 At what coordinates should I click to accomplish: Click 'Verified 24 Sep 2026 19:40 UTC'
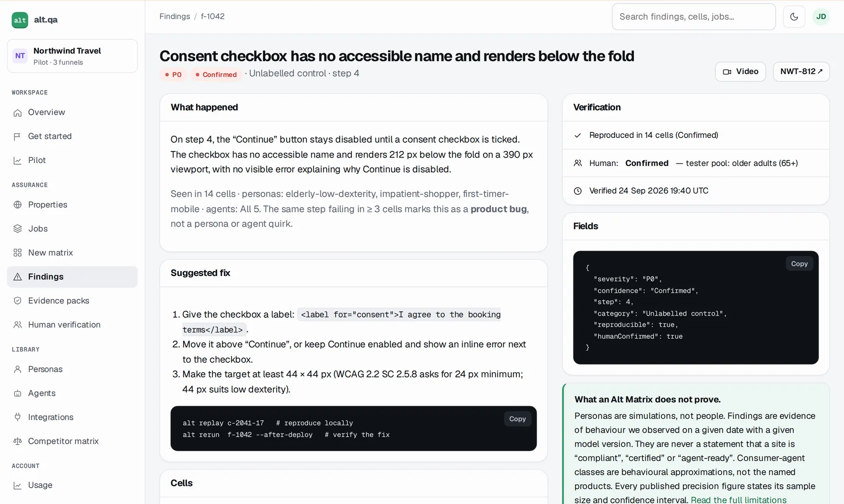[649, 191]
